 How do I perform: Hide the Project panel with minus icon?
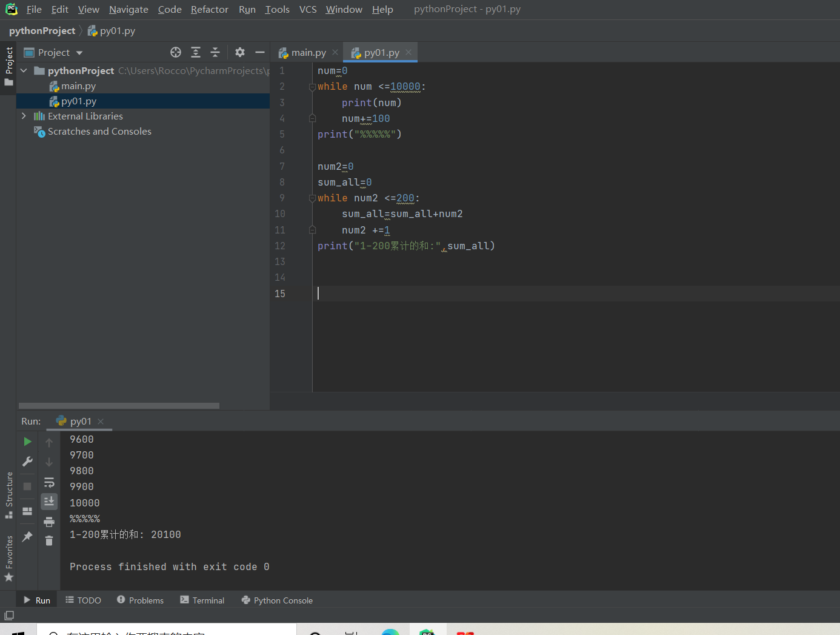(x=260, y=52)
